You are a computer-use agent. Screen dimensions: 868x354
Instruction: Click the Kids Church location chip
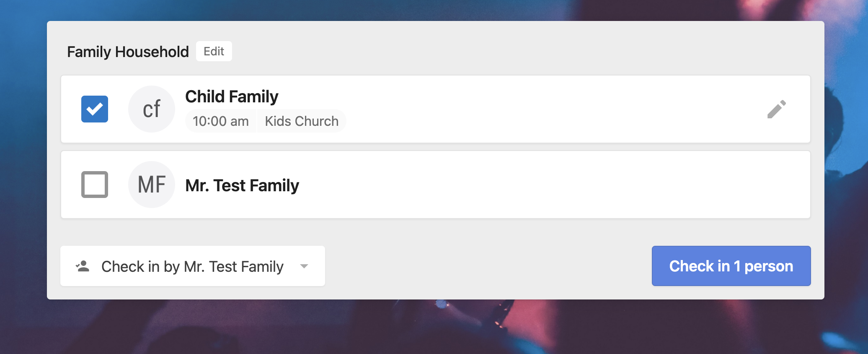click(302, 121)
